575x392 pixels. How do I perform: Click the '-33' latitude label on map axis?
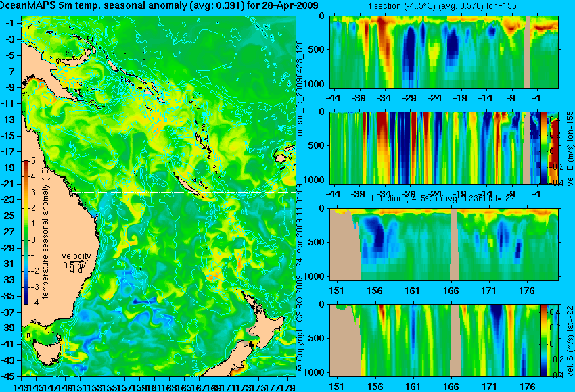[7, 280]
